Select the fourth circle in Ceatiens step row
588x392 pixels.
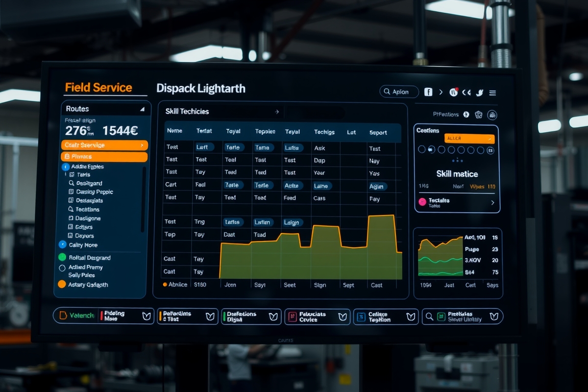(452, 150)
